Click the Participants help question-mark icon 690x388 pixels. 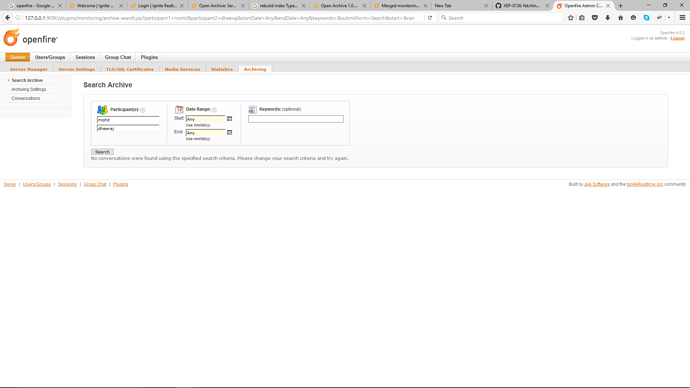143,110
